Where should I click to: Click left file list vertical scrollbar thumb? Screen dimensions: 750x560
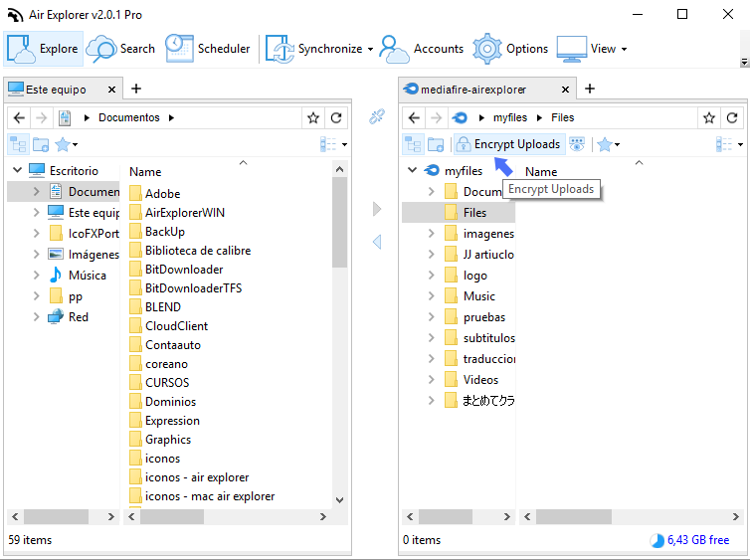339,223
